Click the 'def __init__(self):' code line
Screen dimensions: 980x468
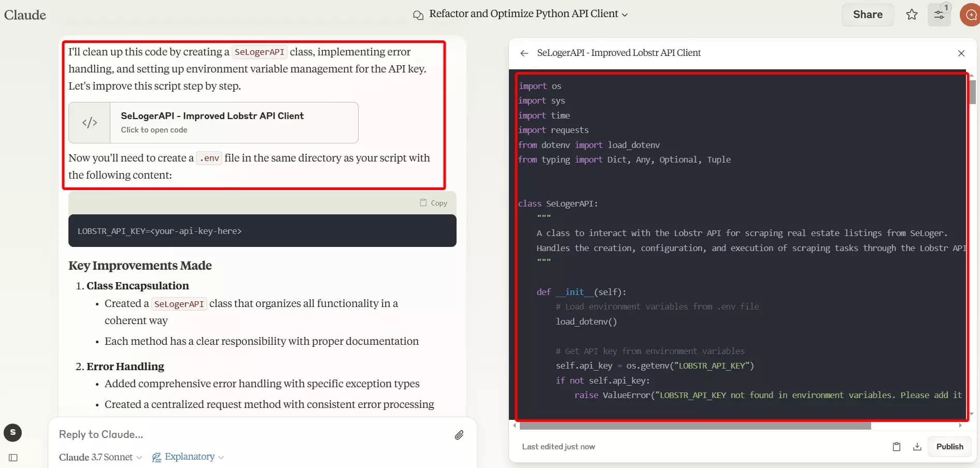(581, 292)
